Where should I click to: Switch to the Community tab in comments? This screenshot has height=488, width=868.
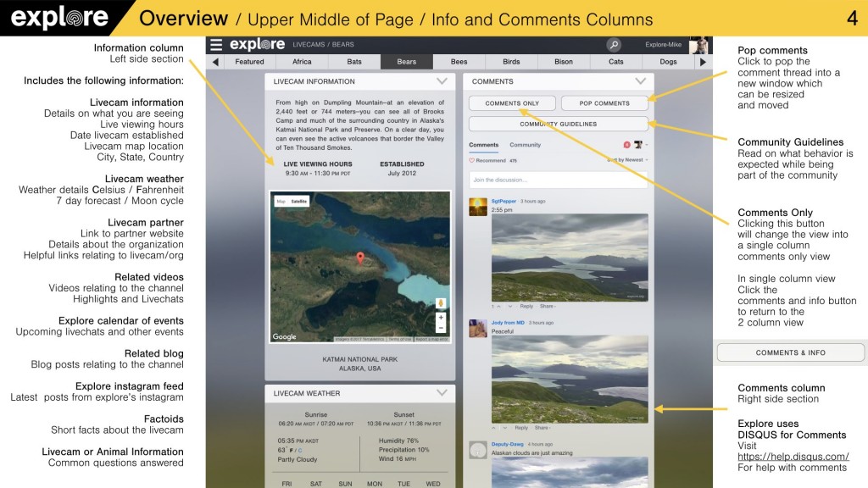click(525, 145)
